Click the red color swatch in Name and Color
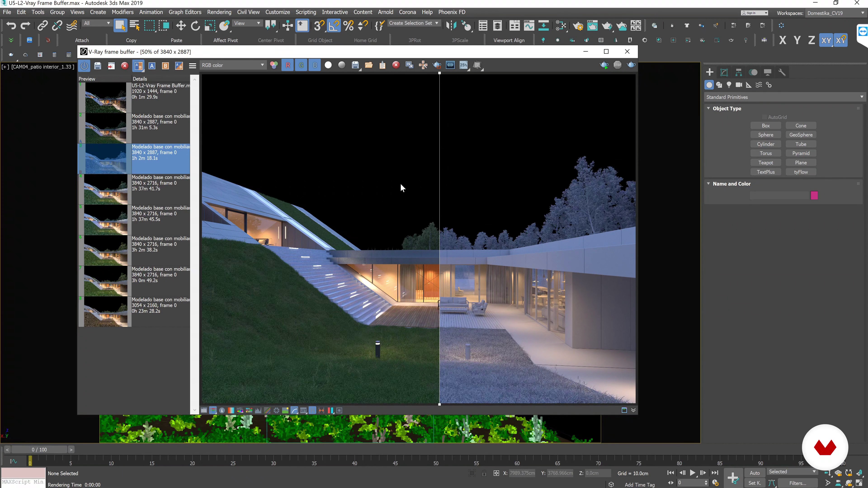Viewport: 868px width, 488px height. pos(814,195)
